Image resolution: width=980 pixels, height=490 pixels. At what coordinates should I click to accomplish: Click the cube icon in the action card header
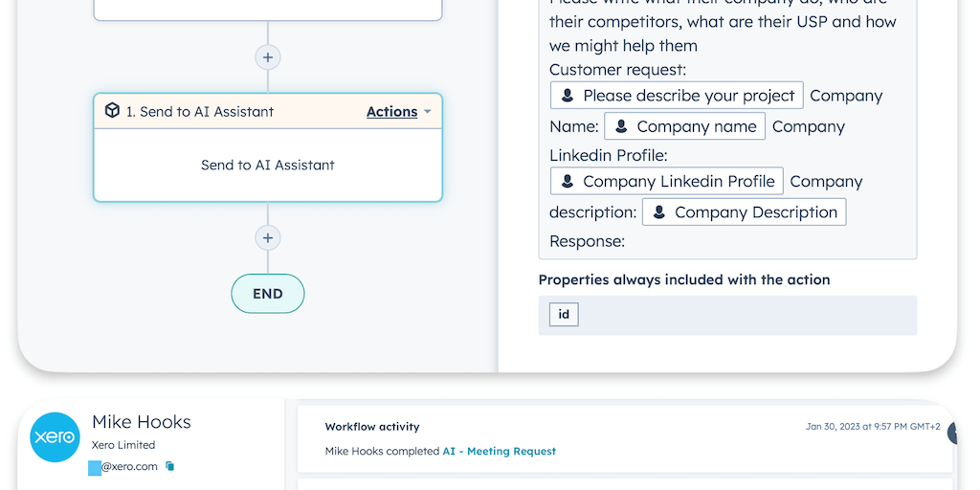click(113, 111)
